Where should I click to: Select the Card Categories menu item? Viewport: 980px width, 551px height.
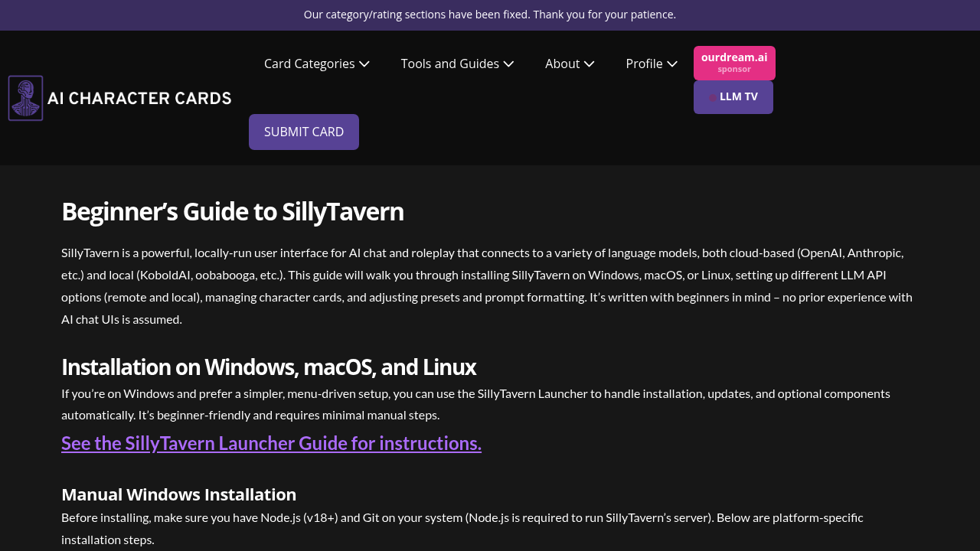[x=309, y=64]
